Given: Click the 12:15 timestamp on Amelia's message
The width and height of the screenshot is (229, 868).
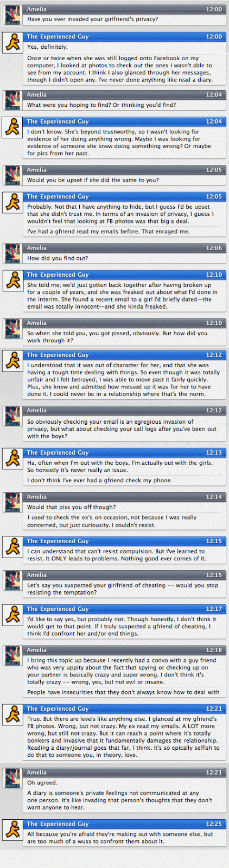Looking at the screenshot, I should 214,575.
